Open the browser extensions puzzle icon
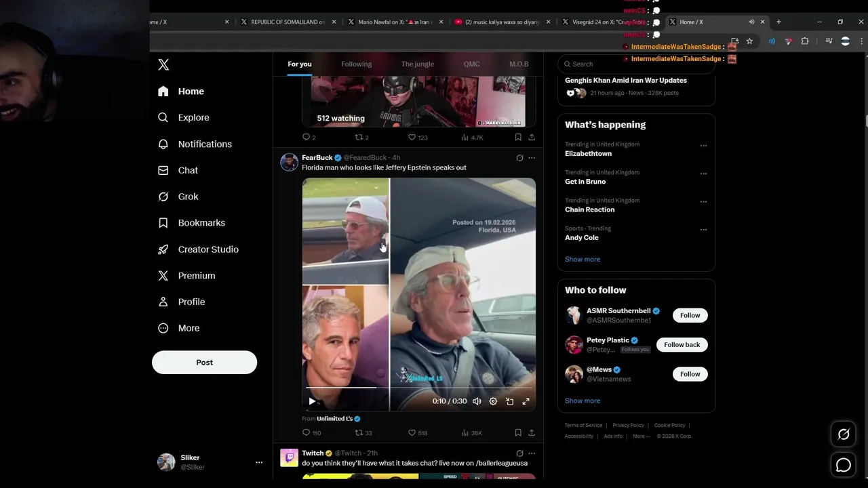The width and height of the screenshot is (868, 488). click(x=805, y=41)
